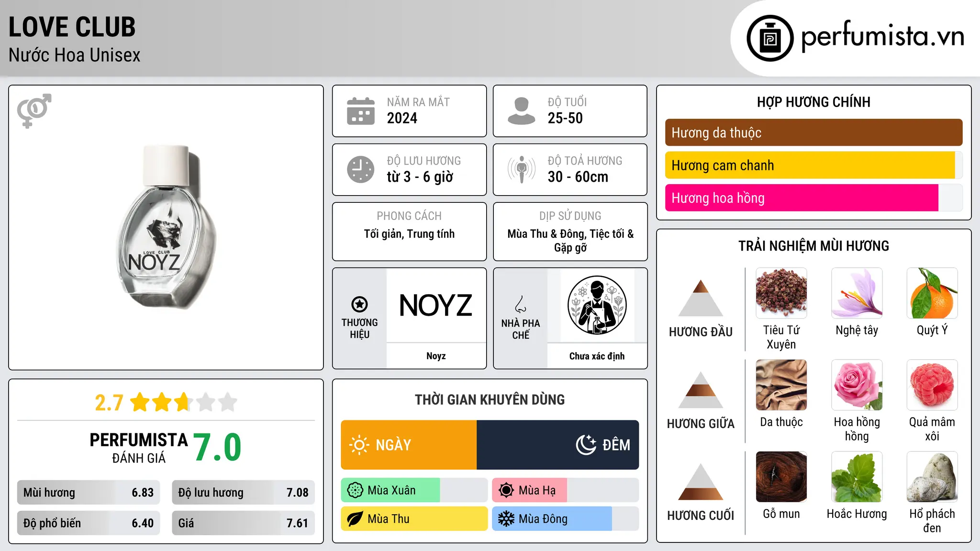This screenshot has height=551, width=980.
Task: Click the pink Hương hoa hồng accord bar
Action: [x=802, y=198]
